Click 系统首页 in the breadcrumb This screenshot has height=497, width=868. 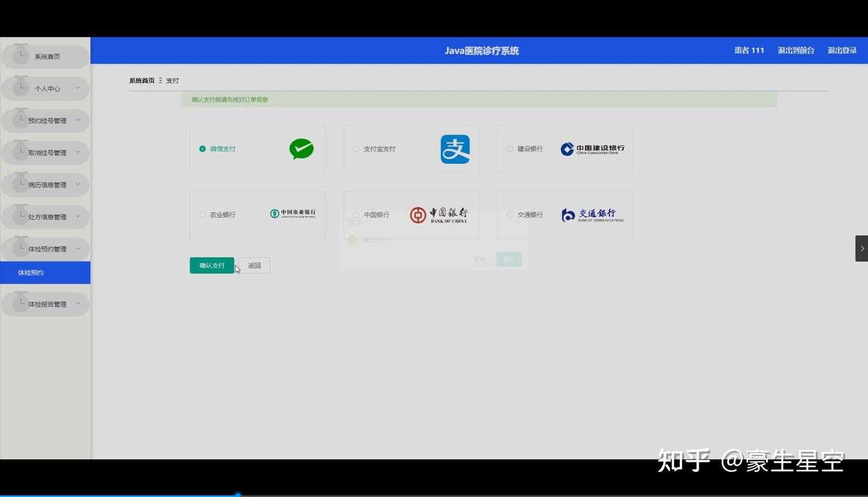point(142,80)
